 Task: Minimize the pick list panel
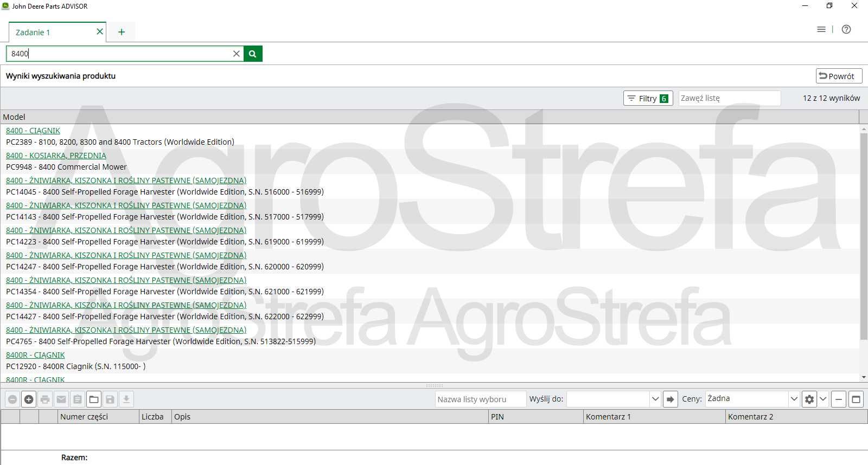839,399
